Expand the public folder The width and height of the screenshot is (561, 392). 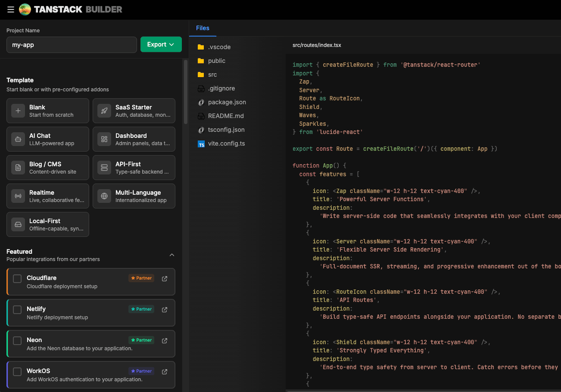[211, 61]
